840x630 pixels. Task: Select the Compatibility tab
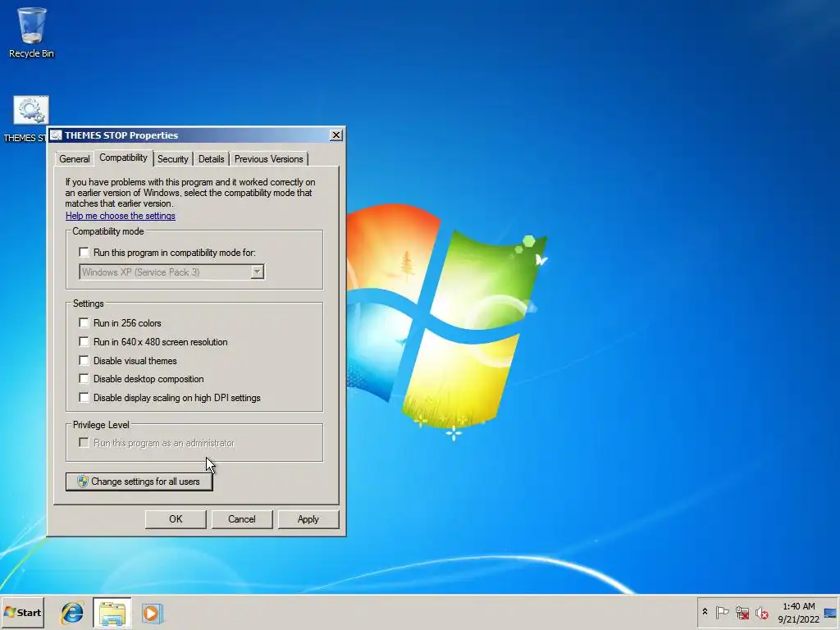(123, 157)
